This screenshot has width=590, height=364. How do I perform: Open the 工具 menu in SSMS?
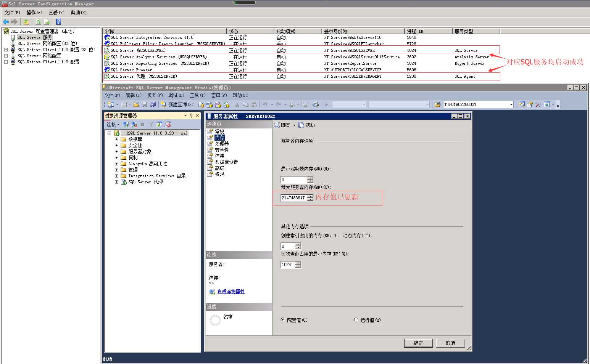click(x=198, y=95)
